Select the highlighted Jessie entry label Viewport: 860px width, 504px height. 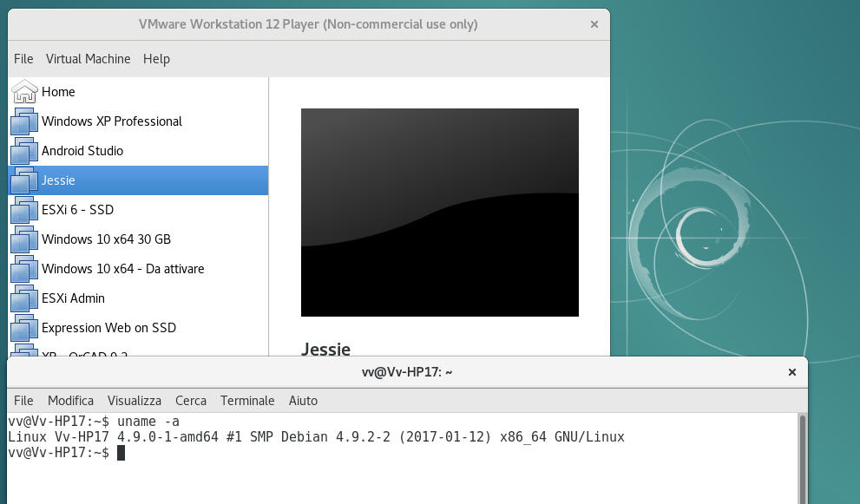58,180
